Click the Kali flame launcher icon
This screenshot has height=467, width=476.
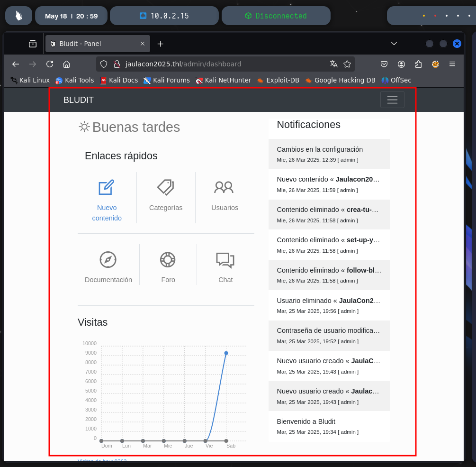pyautogui.click(x=19, y=16)
